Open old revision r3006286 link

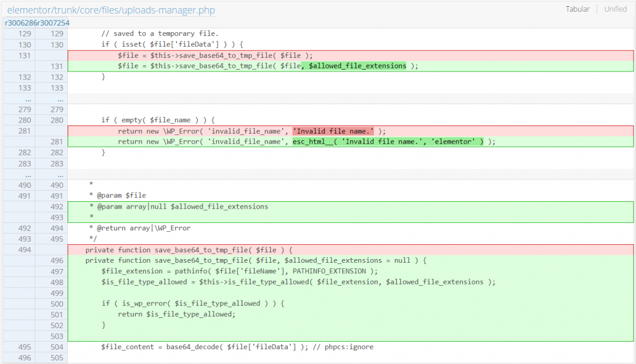pyautogui.click(x=20, y=23)
